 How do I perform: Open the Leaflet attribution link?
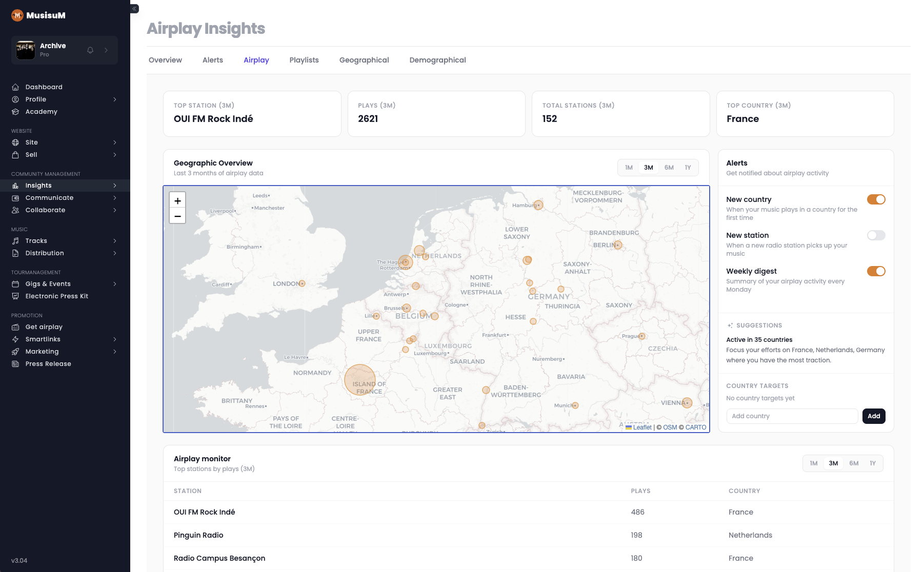pyautogui.click(x=642, y=427)
